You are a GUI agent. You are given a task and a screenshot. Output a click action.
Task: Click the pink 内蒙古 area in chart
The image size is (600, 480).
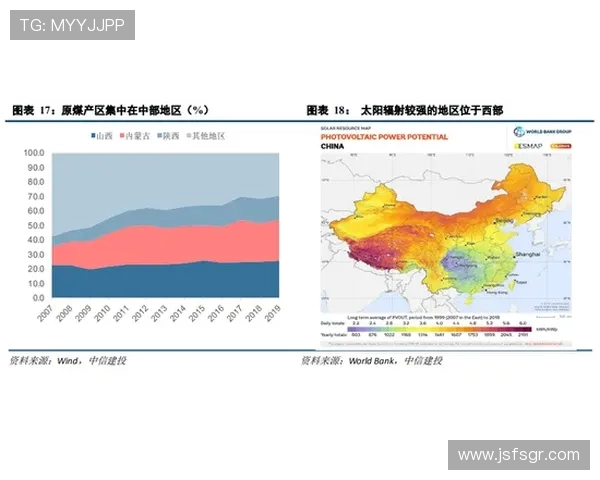pos(165,245)
